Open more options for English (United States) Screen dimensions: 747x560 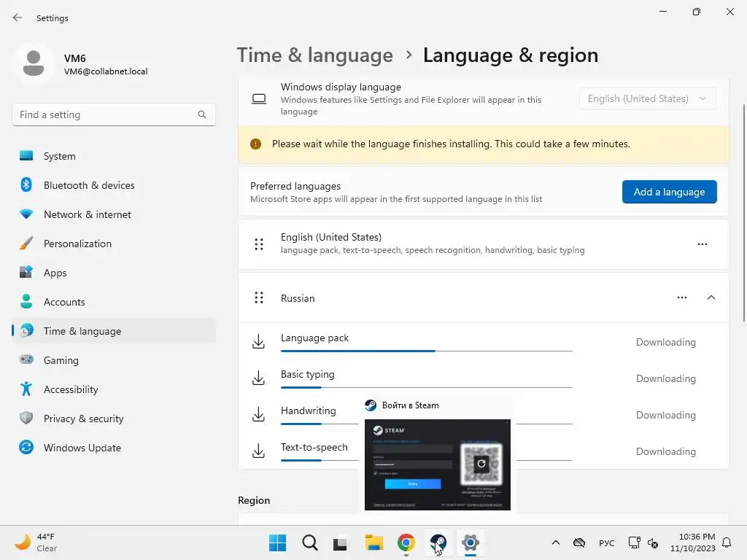coord(703,244)
